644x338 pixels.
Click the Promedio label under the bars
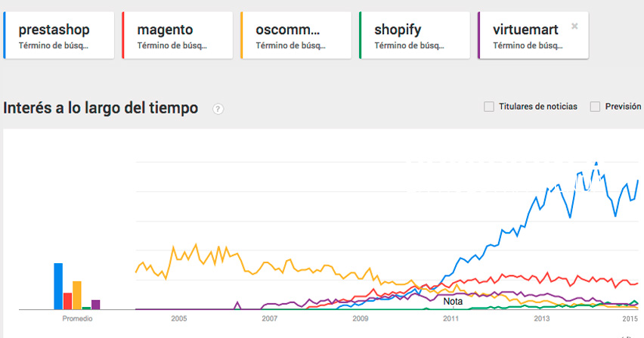[x=77, y=320]
